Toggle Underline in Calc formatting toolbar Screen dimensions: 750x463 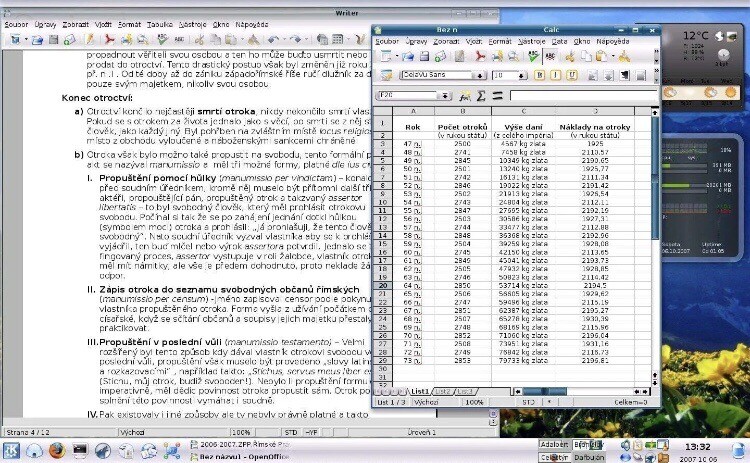pyautogui.click(x=572, y=75)
